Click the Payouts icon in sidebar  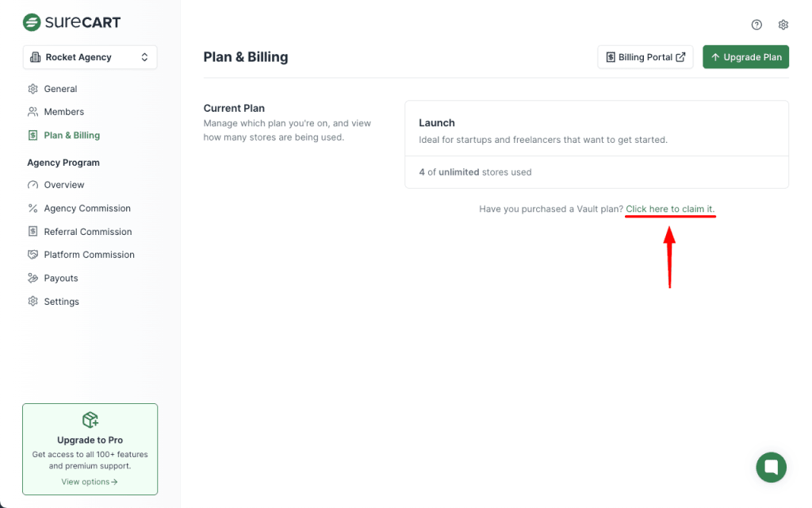pos(33,279)
